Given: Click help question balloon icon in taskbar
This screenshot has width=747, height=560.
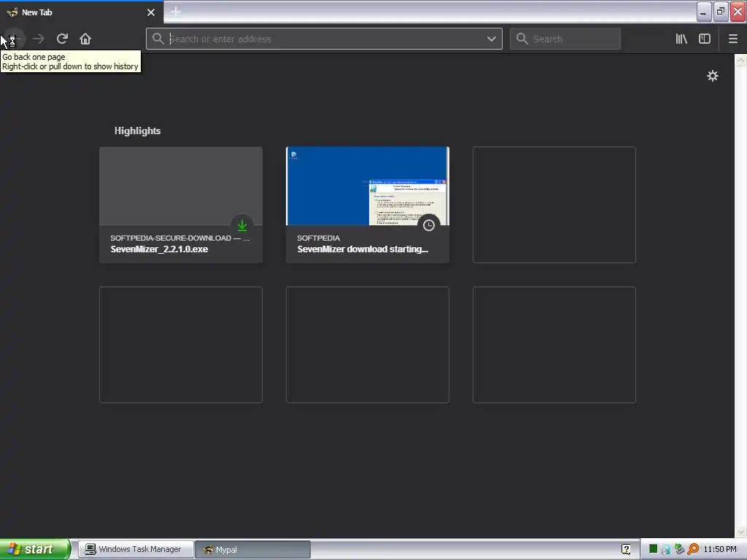Looking at the screenshot, I should tap(626, 550).
